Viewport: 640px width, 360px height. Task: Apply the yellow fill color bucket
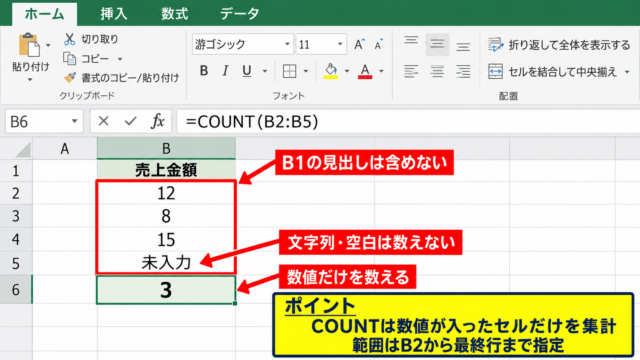[x=331, y=71]
